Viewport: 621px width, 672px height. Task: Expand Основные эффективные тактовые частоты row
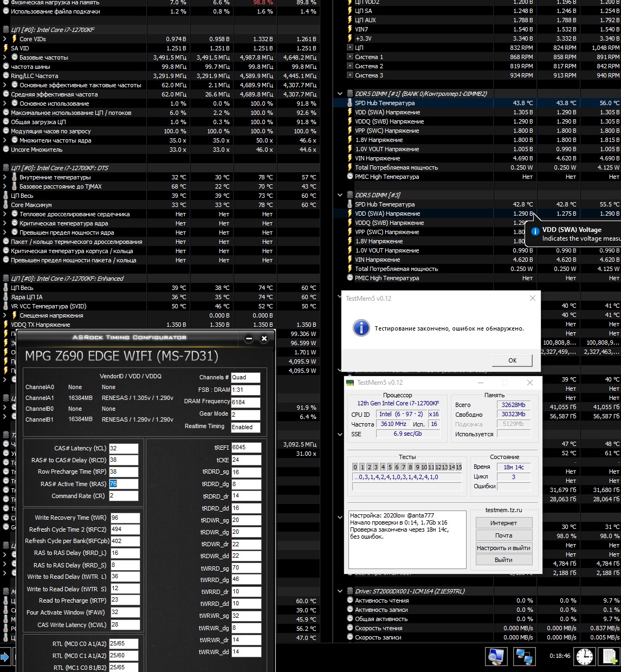(x=5, y=85)
